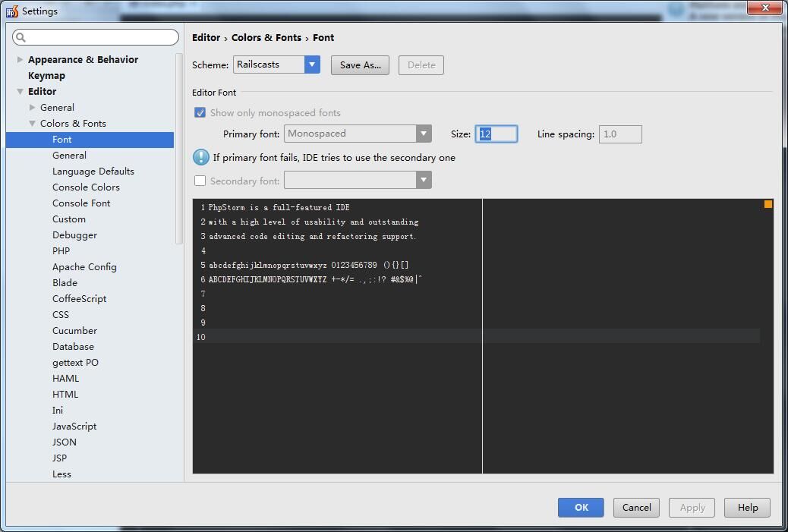Select HAML color settings
Image resolution: width=788 pixels, height=532 pixels.
(65, 378)
